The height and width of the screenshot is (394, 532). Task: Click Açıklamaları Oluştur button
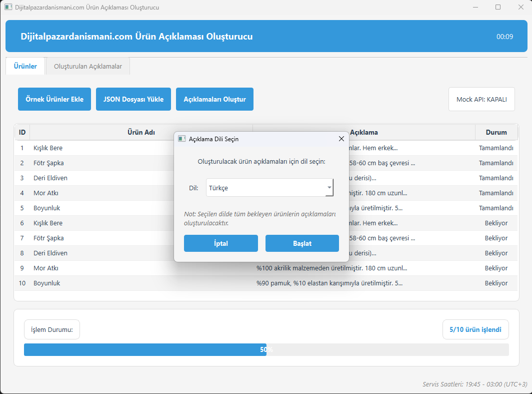tap(214, 99)
